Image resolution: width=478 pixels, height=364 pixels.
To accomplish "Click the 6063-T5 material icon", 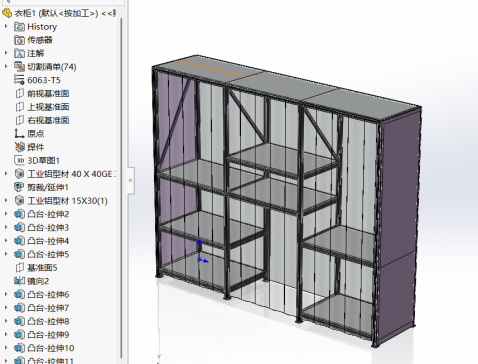I will (19, 80).
